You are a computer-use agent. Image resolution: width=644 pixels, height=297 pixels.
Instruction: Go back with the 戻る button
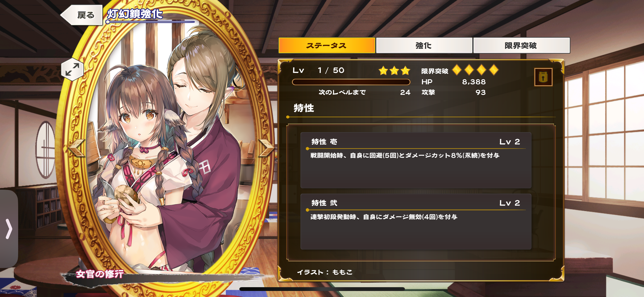pyautogui.click(x=82, y=15)
